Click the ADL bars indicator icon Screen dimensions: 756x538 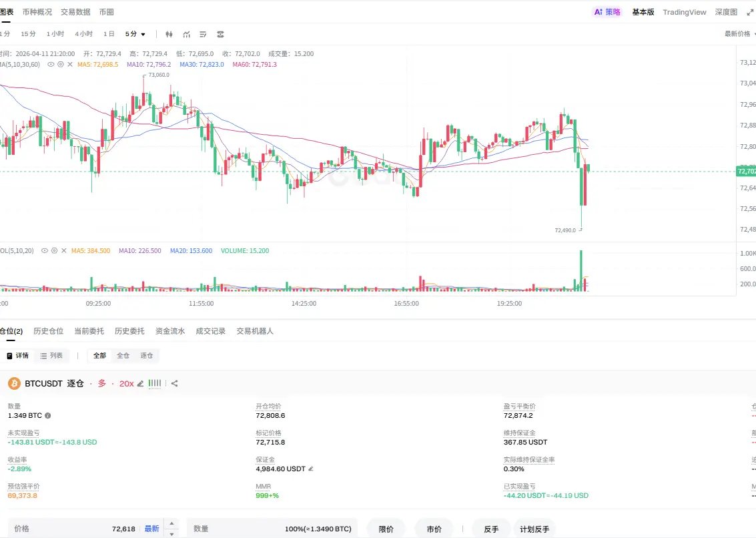pyautogui.click(x=154, y=383)
